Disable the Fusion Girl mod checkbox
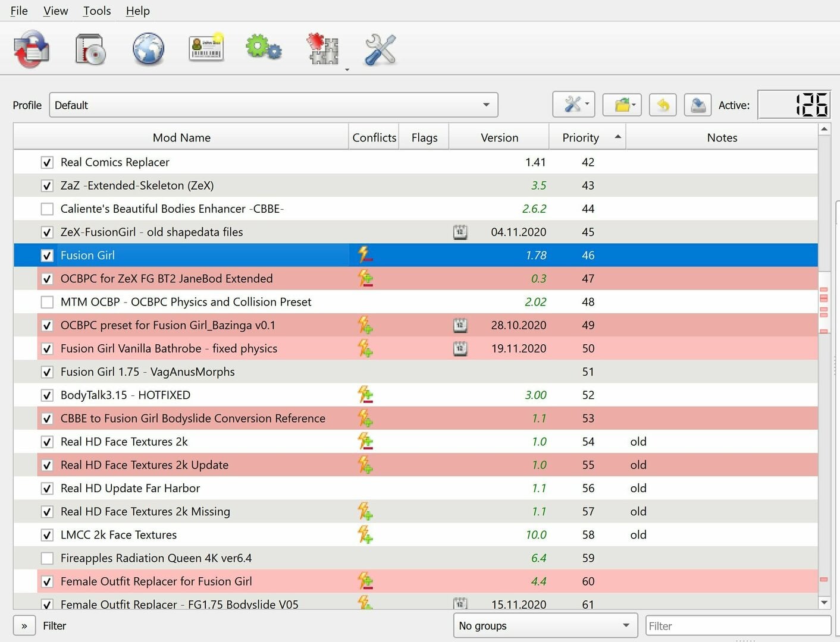This screenshot has height=642, width=840. [x=47, y=256]
